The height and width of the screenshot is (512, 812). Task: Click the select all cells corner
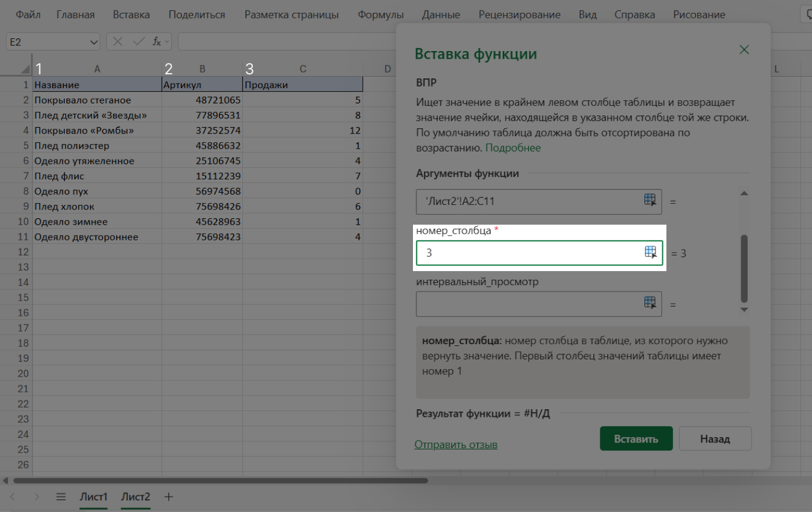(x=26, y=69)
